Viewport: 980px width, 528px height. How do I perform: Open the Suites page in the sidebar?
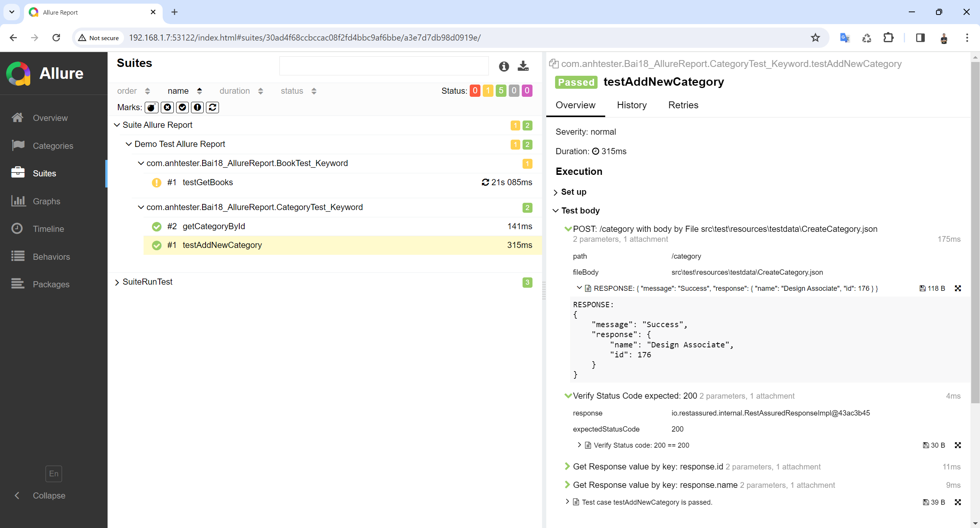[x=54, y=173]
